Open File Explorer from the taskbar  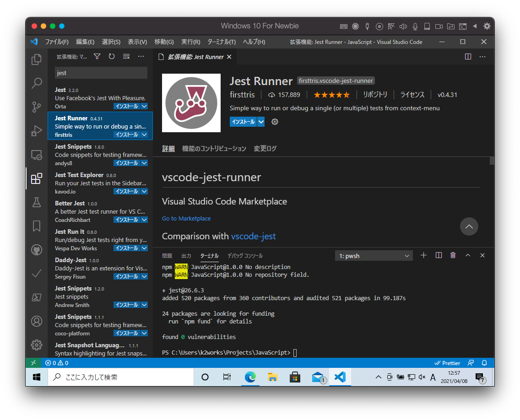pos(272,377)
